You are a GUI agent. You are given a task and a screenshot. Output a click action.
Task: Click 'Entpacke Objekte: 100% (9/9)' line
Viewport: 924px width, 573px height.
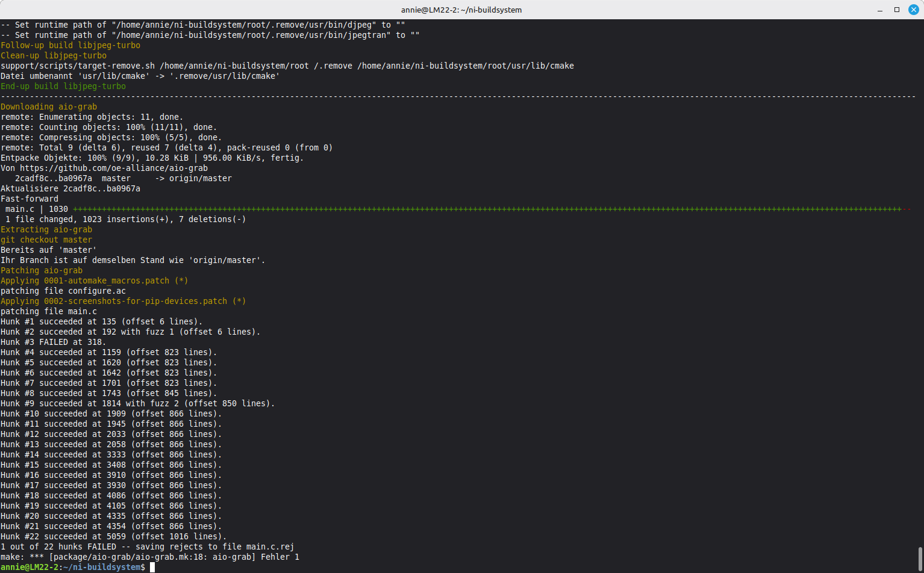pos(152,158)
